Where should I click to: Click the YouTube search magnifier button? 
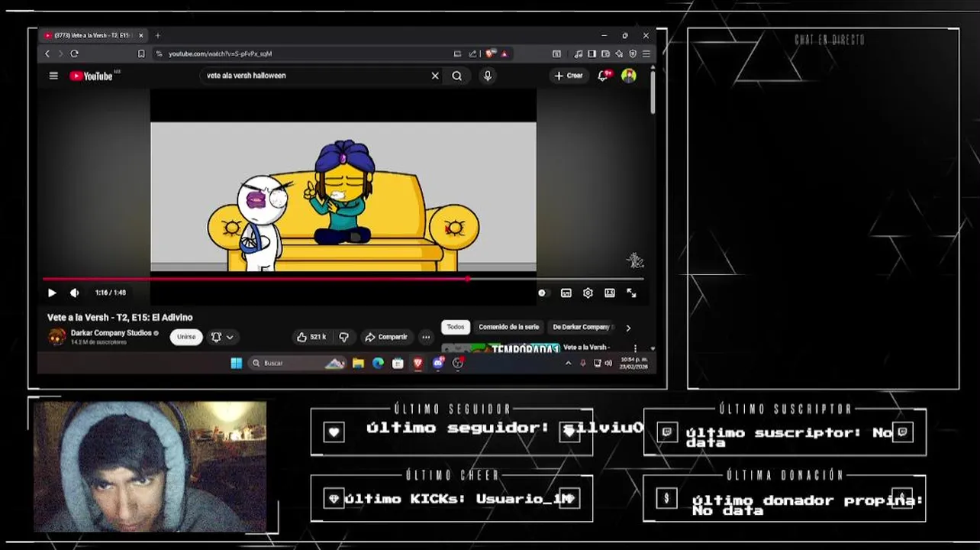456,76
